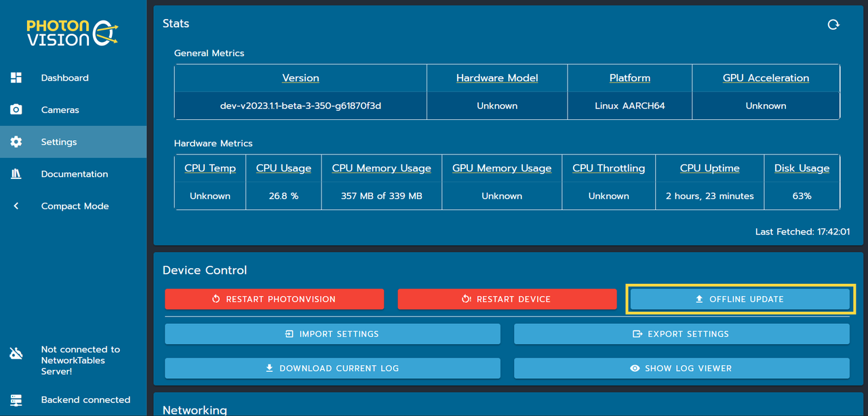868x416 pixels.
Task: Click the version value dev-v2023.1.1-beta-3-350-g61870f3d
Action: (300, 106)
